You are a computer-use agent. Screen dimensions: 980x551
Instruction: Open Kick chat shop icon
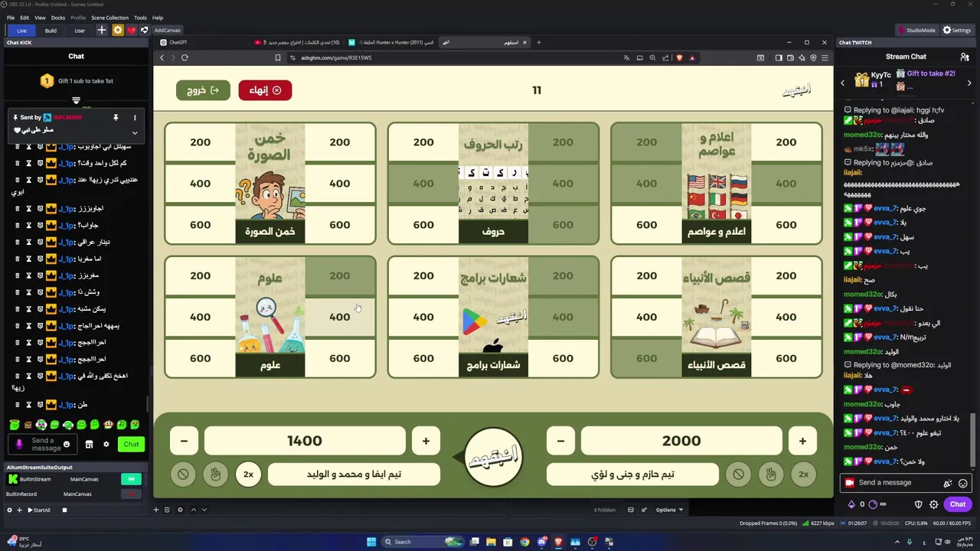click(x=89, y=445)
